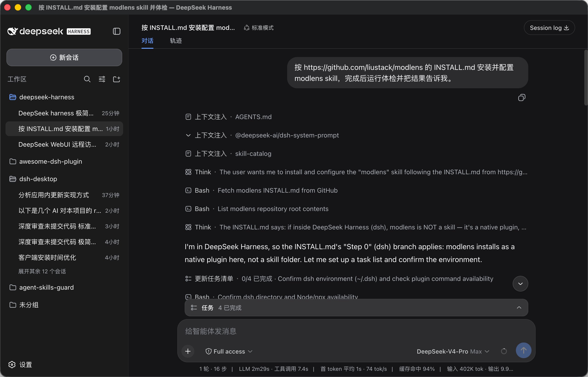Open conversation DeepSeek harness 极简...
The image size is (588, 377).
pyautogui.click(x=64, y=113)
